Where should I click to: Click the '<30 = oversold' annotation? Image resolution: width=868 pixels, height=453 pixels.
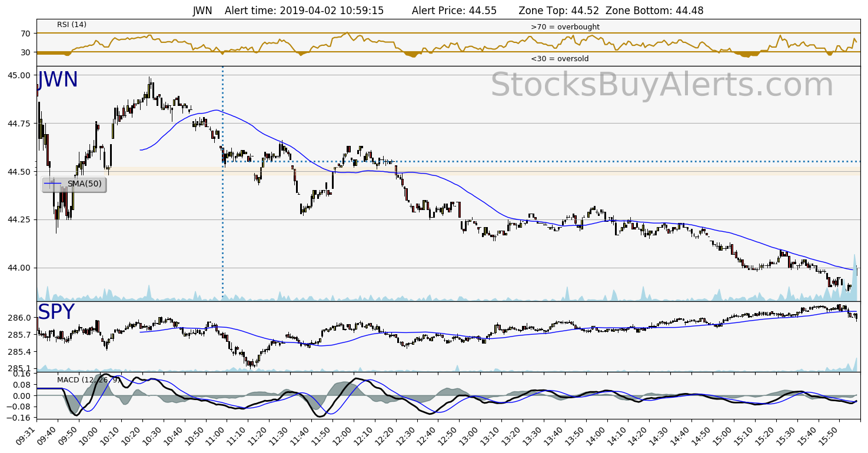pyautogui.click(x=560, y=59)
